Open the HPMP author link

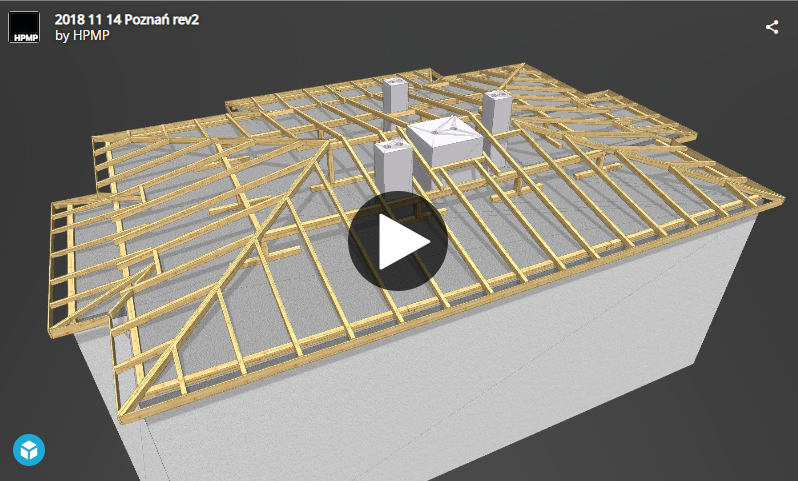coord(91,35)
